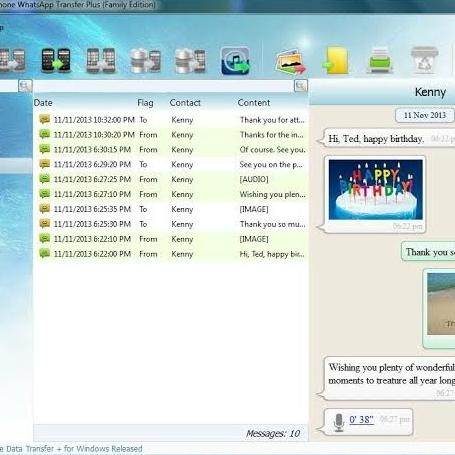Image resolution: width=455 pixels, height=455 pixels.
Task: Click 'Thanks for the in...' content cell
Action: click(x=272, y=135)
